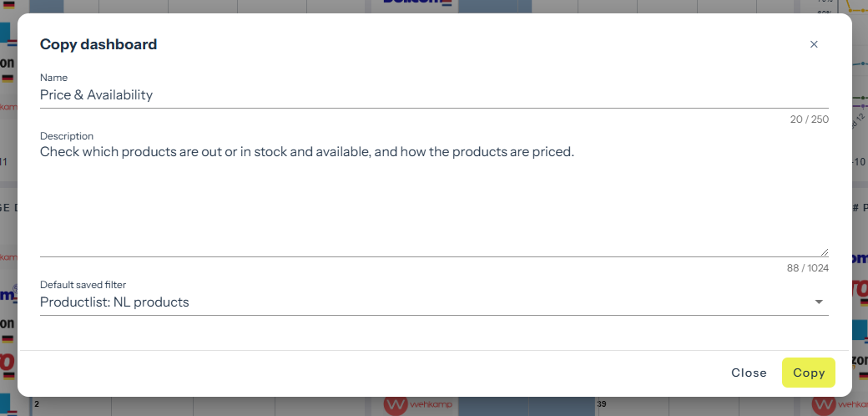Click the 88 / 1024 character counter

pyautogui.click(x=807, y=268)
